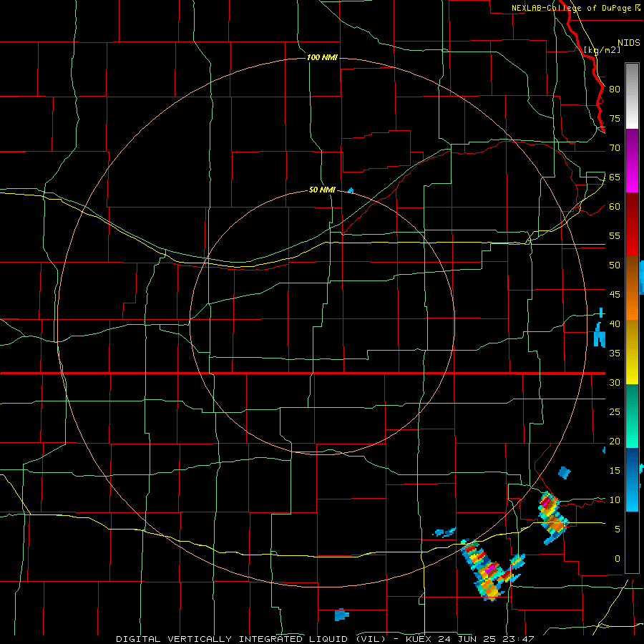Image resolution: width=644 pixels, height=644 pixels.
Task: Pick the black bottom segment of color bar
Action: 632,542
